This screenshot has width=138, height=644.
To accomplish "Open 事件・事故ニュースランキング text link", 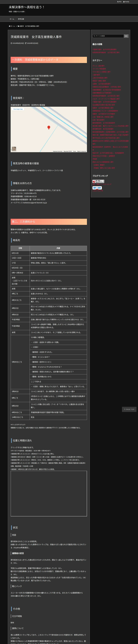I will tap(102, 184).
